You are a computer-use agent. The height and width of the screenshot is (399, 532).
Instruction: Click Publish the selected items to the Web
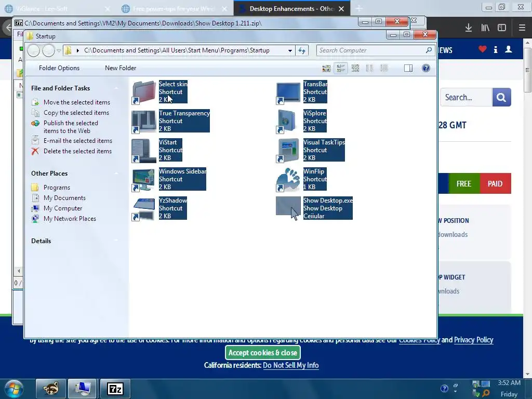[x=71, y=127]
